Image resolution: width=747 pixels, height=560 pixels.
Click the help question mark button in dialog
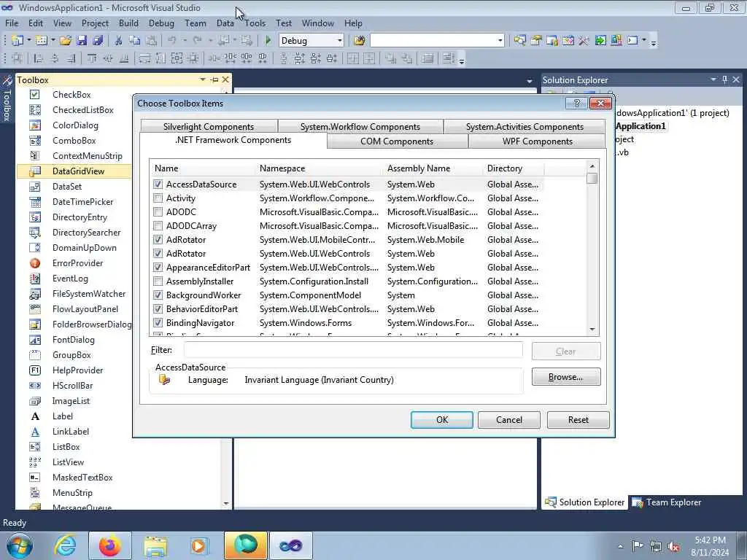coord(576,104)
